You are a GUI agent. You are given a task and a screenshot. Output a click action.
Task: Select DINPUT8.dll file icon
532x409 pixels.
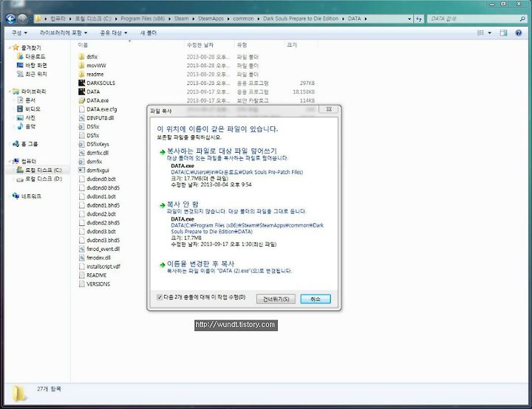(x=81, y=118)
